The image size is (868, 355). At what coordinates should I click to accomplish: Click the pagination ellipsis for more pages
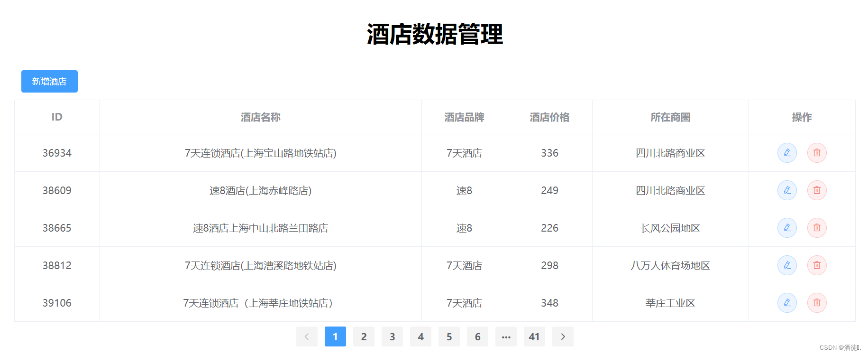pyautogui.click(x=506, y=336)
